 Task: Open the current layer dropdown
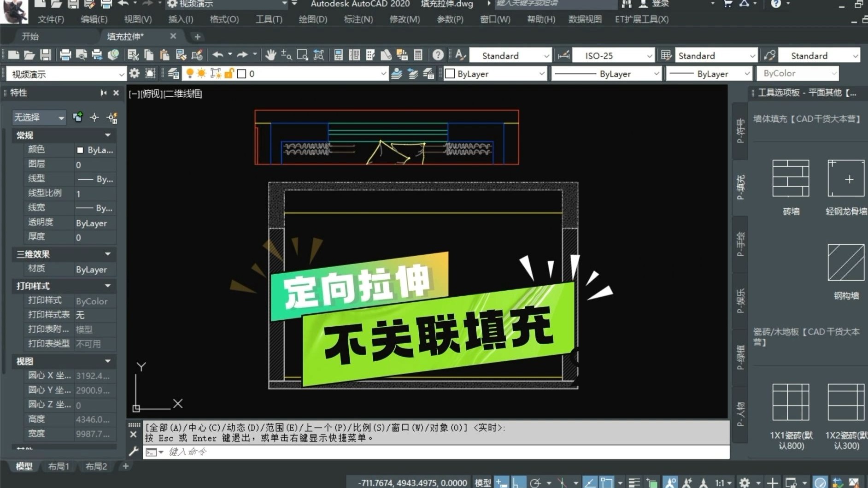(384, 73)
